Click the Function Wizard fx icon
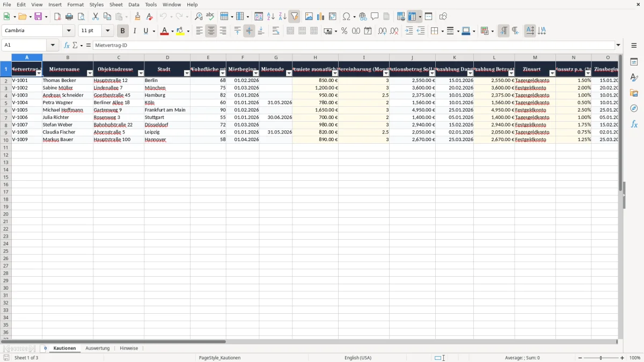This screenshot has height=362, width=644. point(67,45)
